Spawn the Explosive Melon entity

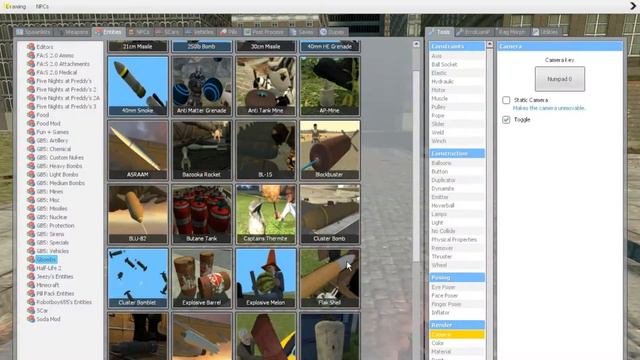[266, 278]
